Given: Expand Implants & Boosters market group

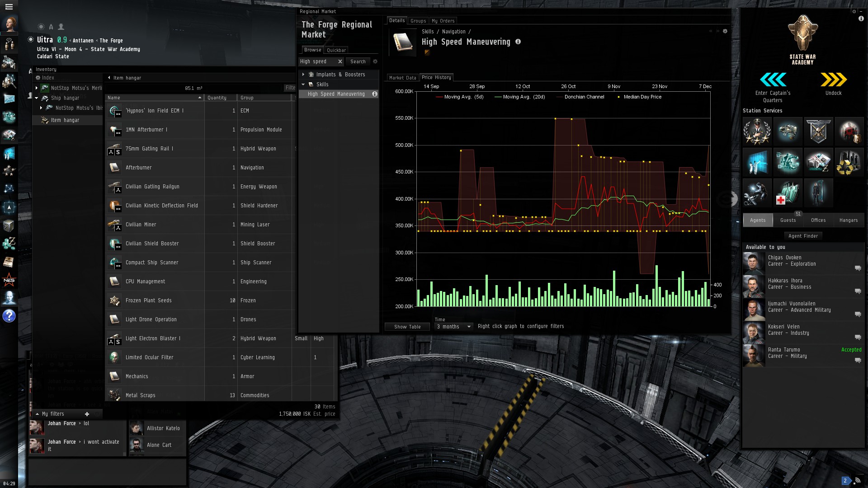Looking at the screenshot, I should [x=303, y=75].
